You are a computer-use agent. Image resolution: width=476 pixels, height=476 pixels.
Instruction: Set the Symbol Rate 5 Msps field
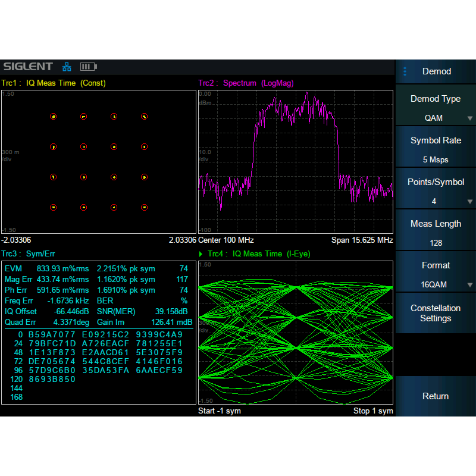click(436, 149)
